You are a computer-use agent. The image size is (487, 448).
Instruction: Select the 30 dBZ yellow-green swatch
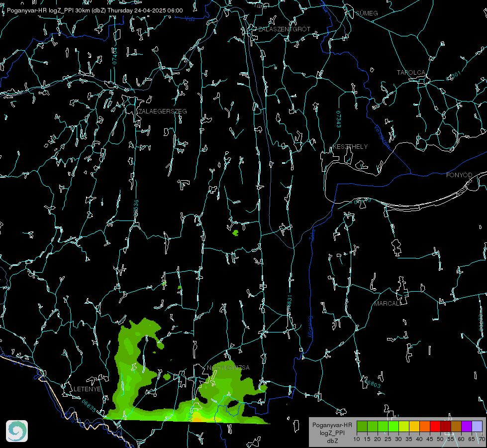[x=404, y=427]
